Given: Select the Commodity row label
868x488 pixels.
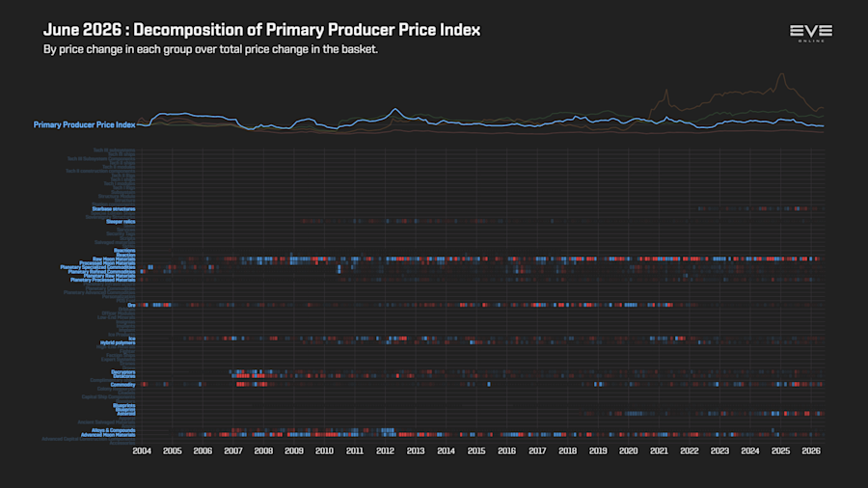Looking at the screenshot, I should (122, 385).
